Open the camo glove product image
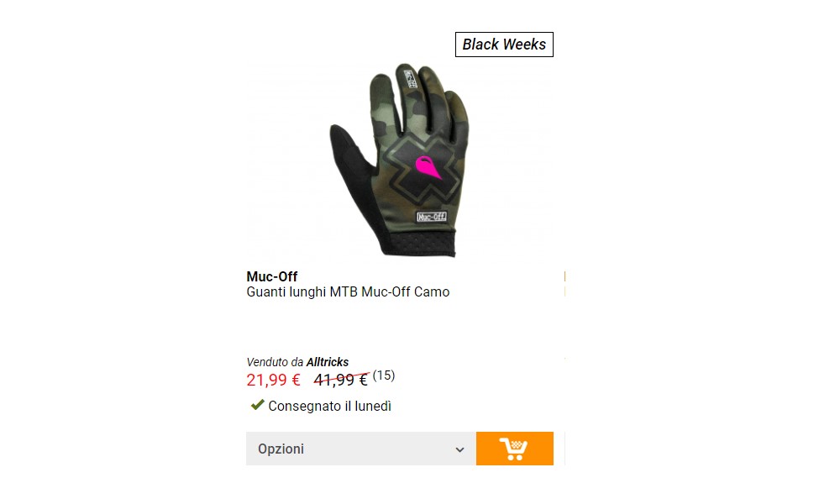Image resolution: width=840 pixels, height=504 pixels. (x=400, y=160)
